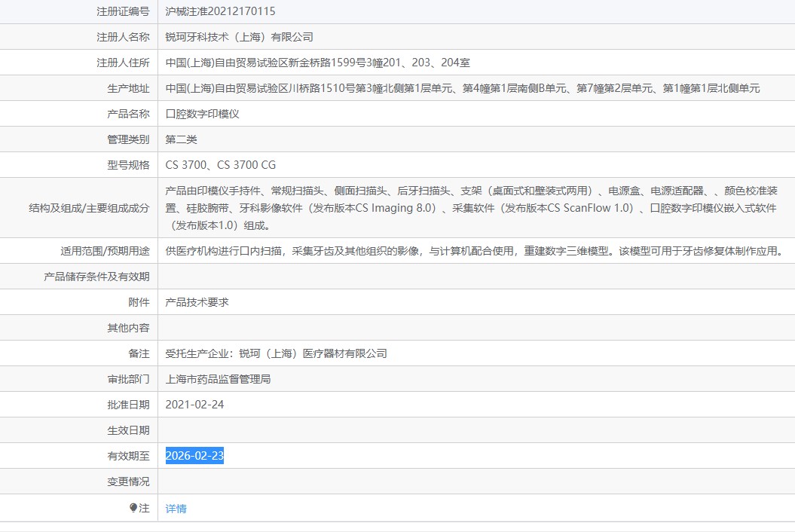
Task: Click the label 型号规格
Action: coord(128,165)
